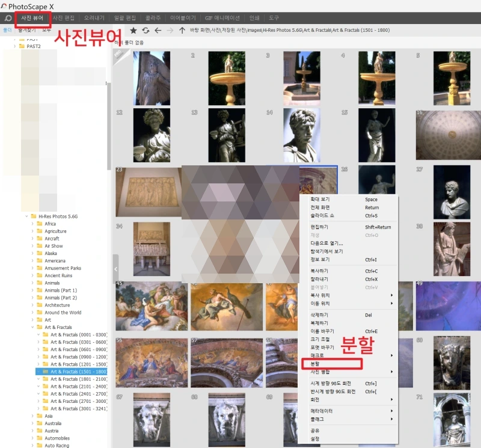Open the 도구 tab

274,18
